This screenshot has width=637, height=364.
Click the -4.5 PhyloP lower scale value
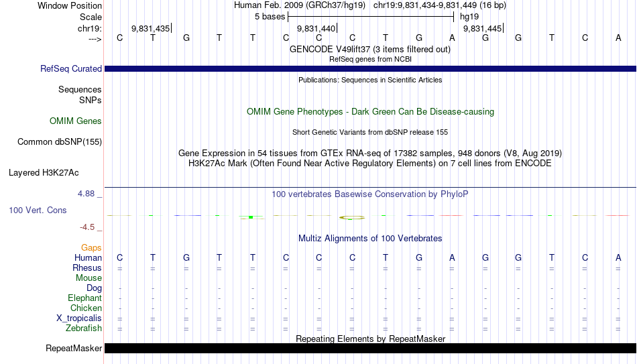point(87,227)
